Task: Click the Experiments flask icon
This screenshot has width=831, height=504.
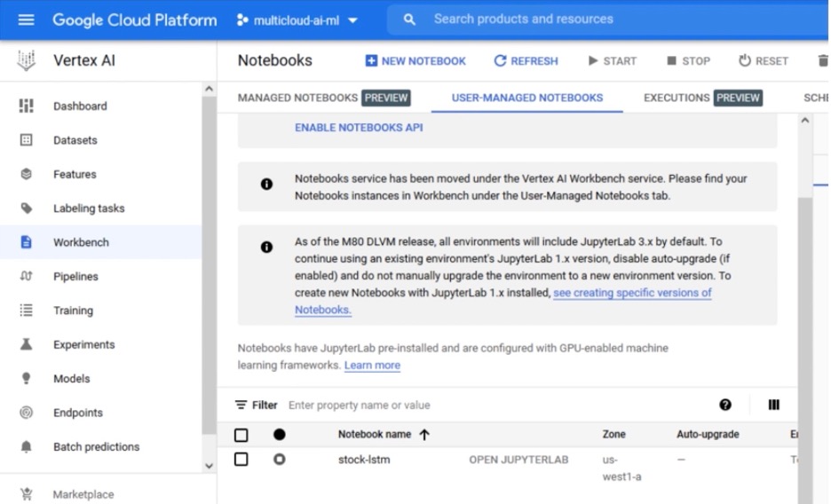Action: [x=26, y=344]
